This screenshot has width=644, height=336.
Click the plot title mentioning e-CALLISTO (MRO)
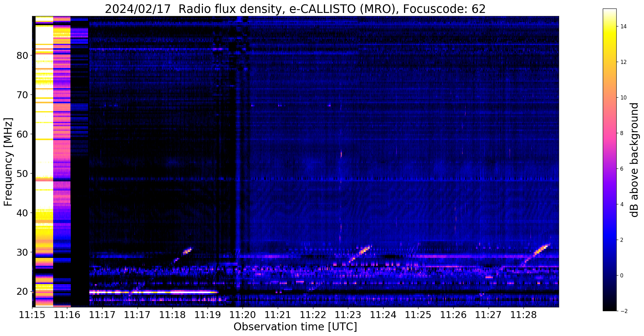295,9
